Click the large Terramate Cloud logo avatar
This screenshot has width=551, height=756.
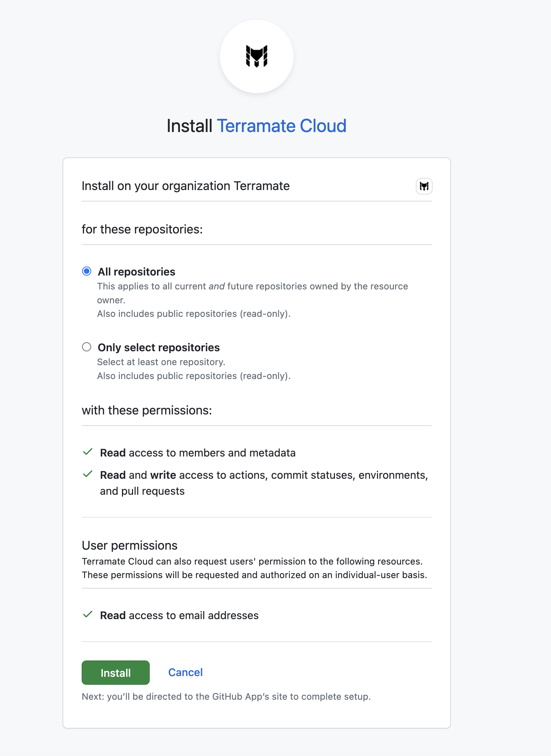point(257,56)
